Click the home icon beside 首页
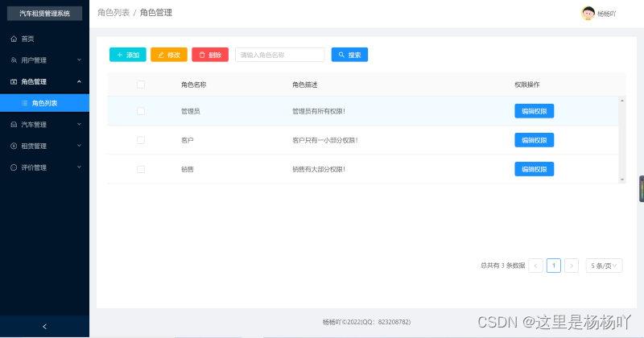This screenshot has width=644, height=338. [14, 39]
